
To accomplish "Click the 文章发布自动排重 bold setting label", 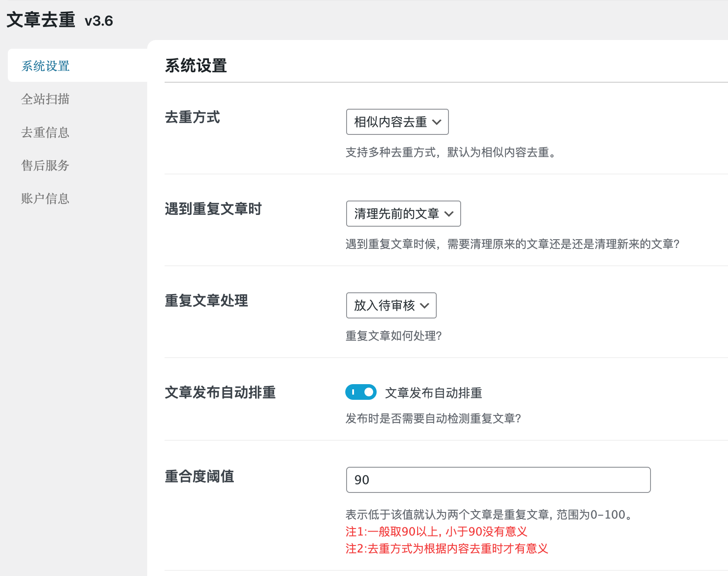I will [220, 392].
